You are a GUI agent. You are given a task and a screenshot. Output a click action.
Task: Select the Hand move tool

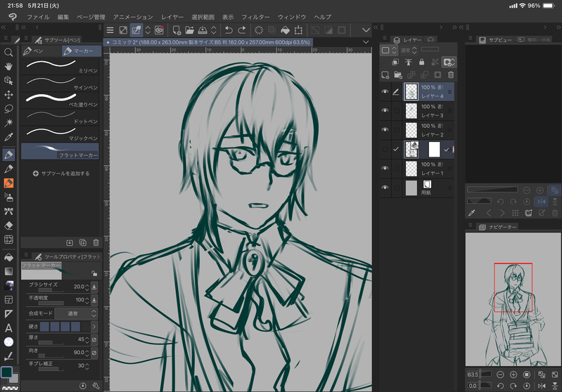[x=8, y=66]
